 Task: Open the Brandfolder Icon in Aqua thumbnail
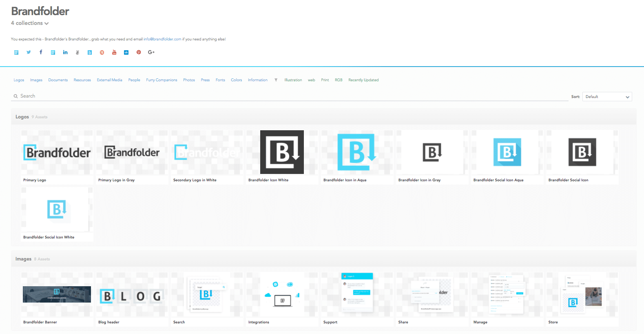357,152
